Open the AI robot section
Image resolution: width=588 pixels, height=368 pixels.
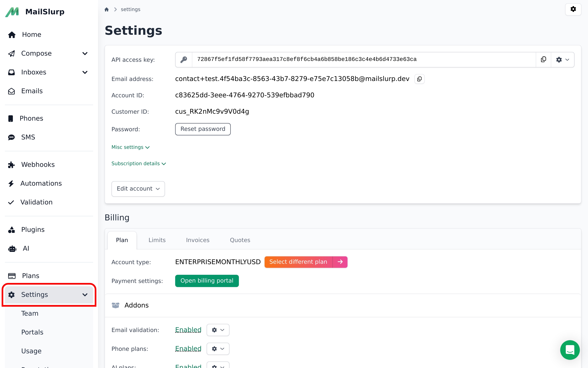coord(49,248)
